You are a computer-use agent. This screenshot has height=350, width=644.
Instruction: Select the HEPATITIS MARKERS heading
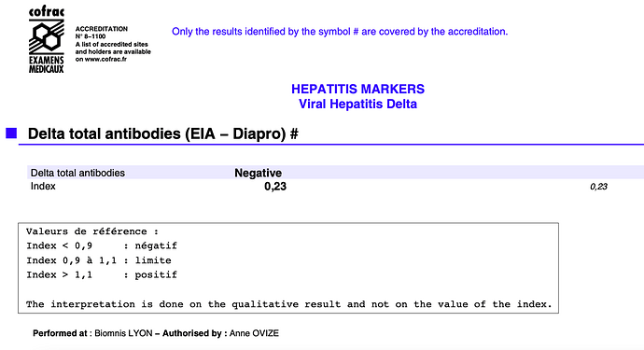pyautogui.click(x=357, y=89)
